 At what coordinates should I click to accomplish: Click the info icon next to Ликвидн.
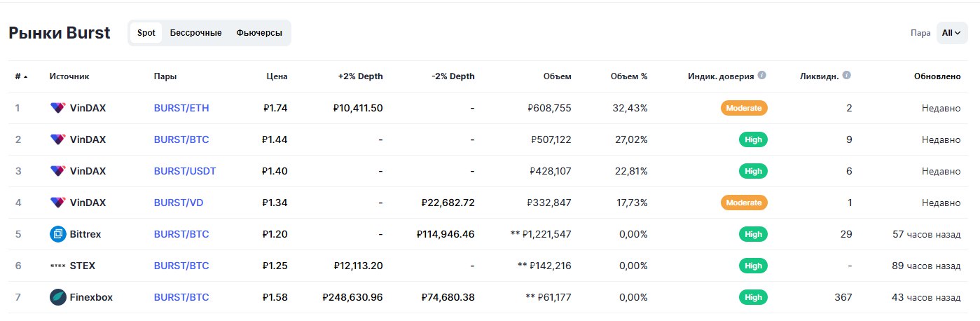(846, 75)
